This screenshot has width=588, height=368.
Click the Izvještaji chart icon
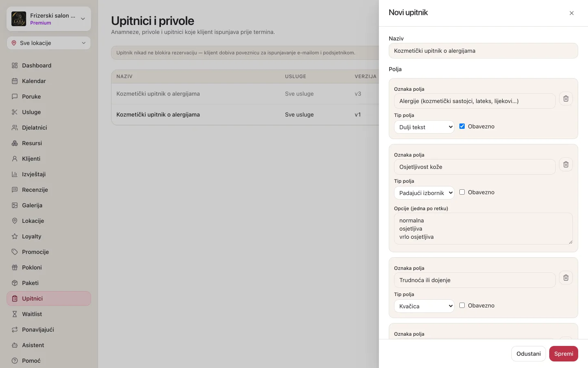15,174
